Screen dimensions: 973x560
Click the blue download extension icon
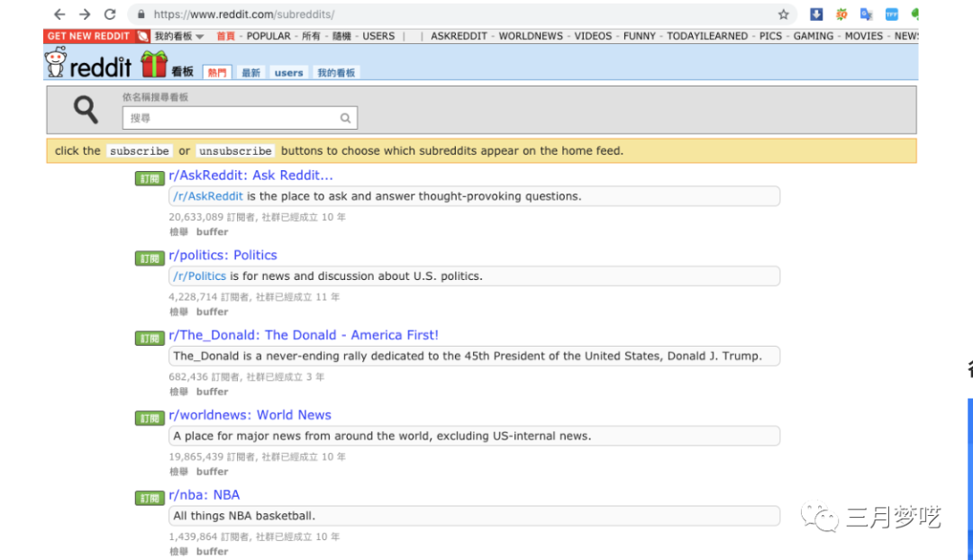[x=816, y=14]
